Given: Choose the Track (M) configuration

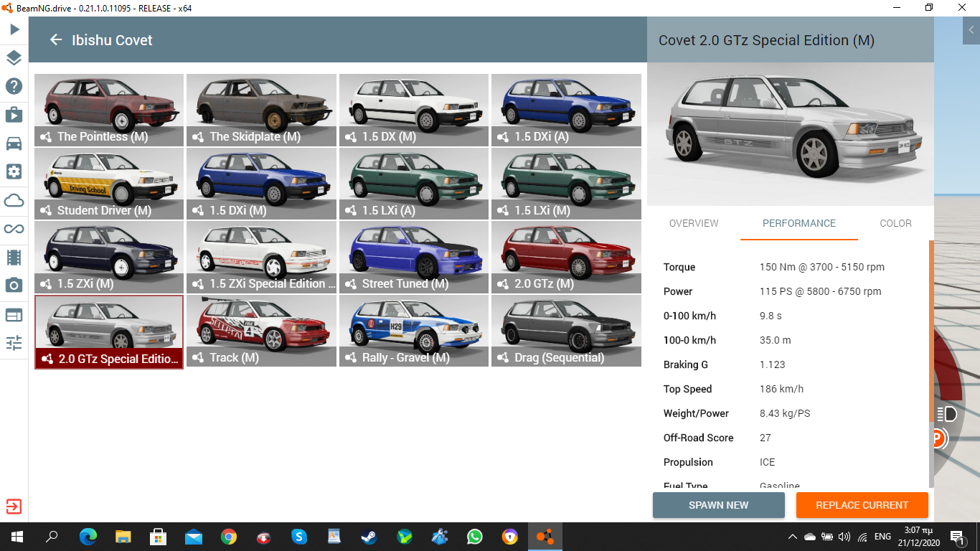Looking at the screenshot, I should (262, 331).
